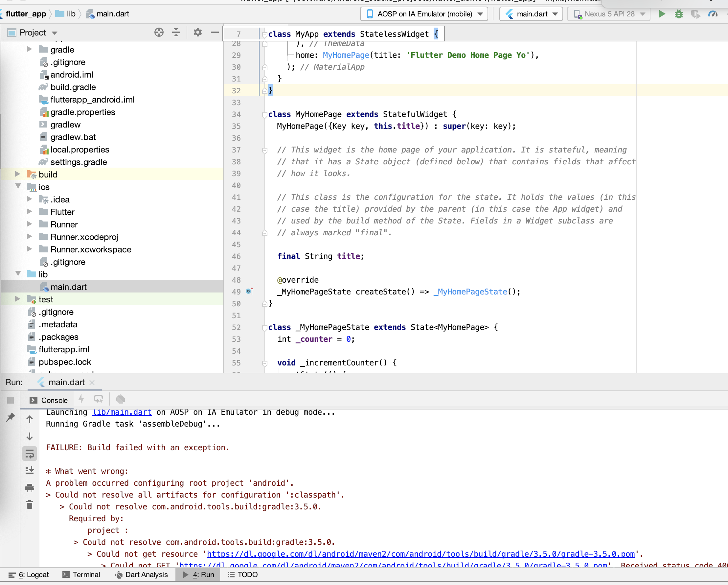Click the Clear All trash icon

[x=30, y=504]
